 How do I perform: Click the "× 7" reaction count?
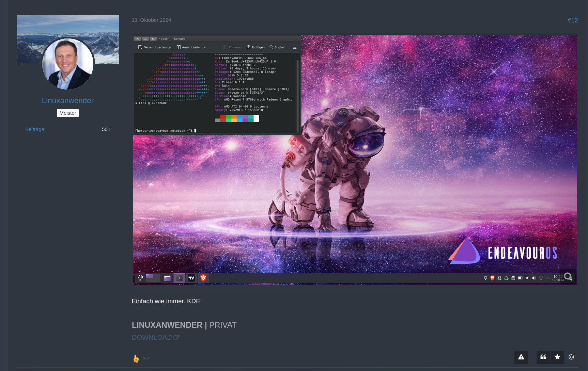point(146,358)
